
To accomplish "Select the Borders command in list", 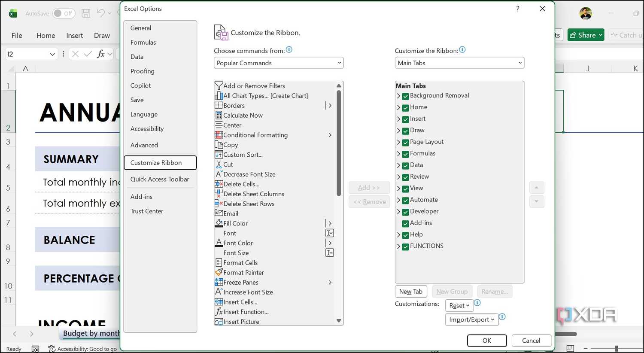I will [275, 106].
